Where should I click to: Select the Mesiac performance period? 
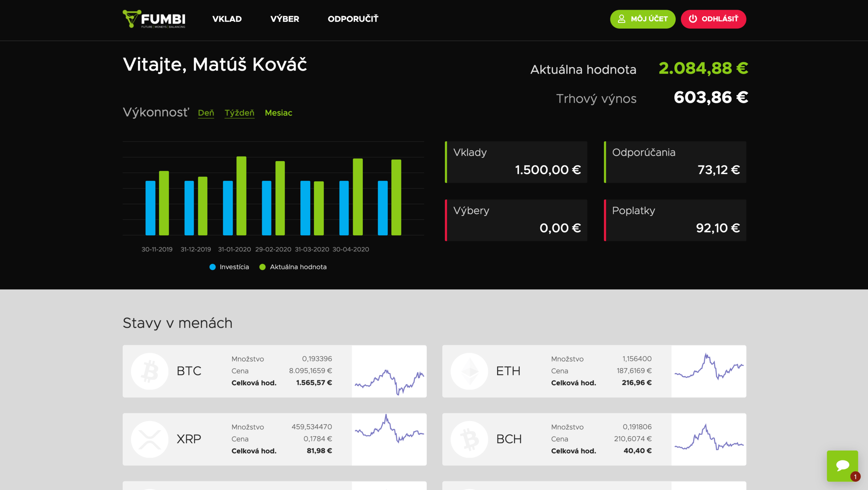278,113
